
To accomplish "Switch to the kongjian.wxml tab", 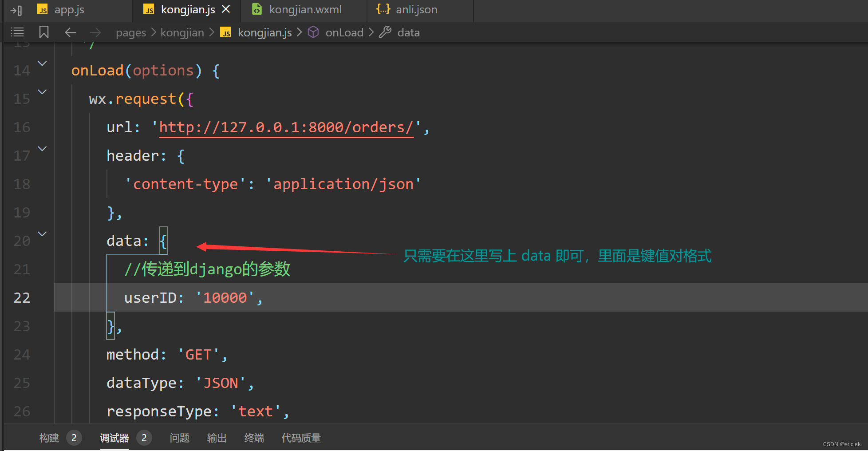I will click(305, 9).
